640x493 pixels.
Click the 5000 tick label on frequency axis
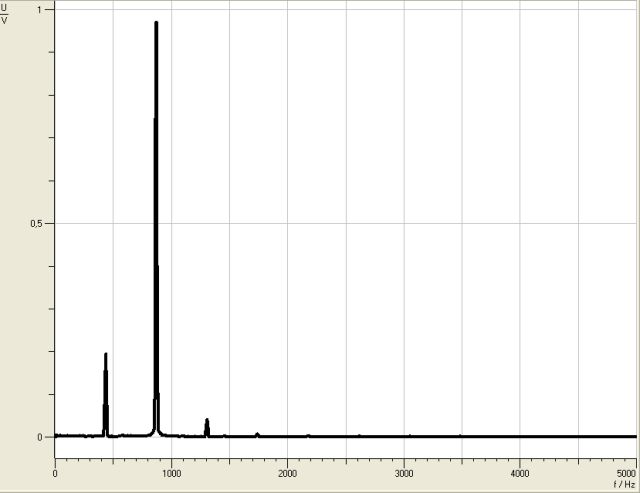(x=627, y=472)
